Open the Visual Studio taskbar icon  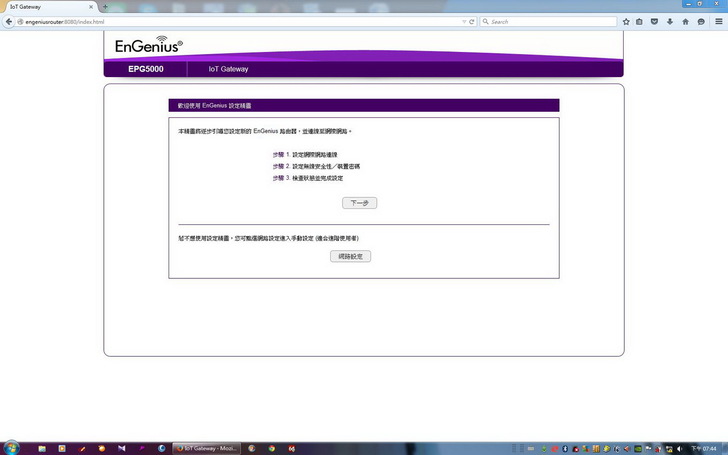[x=122, y=448]
